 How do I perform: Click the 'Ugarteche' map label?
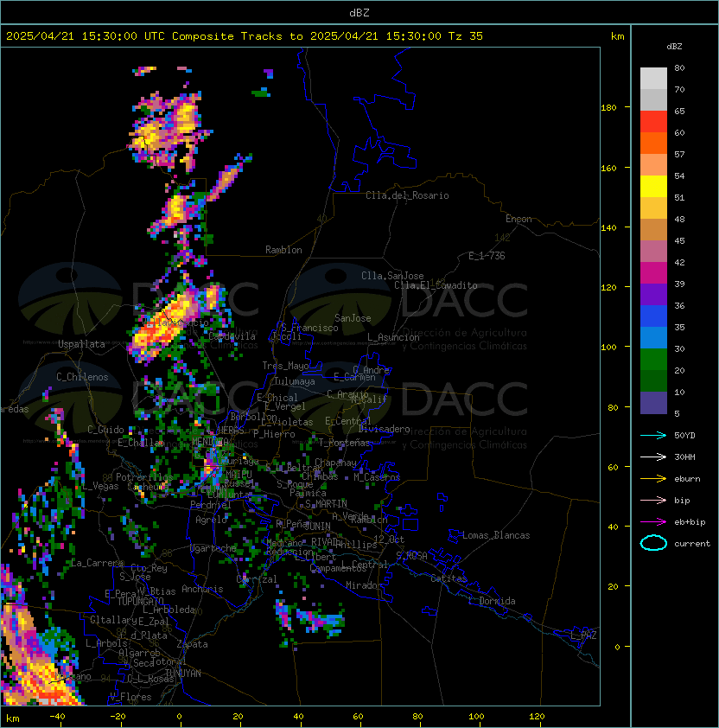213,548
